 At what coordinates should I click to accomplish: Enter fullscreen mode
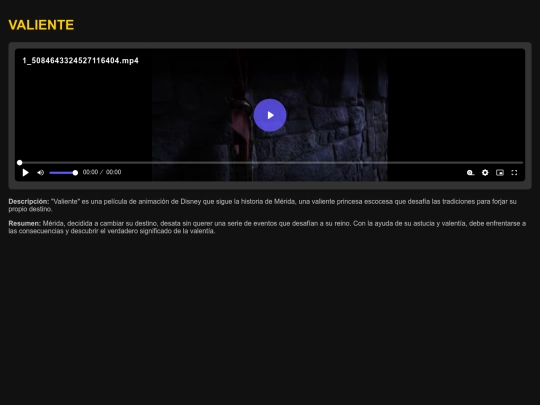[514, 173]
